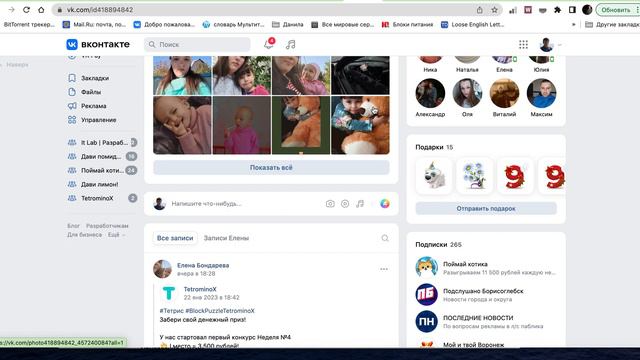Viewport: 640px width, 360px height.
Task: Bookmark this page with star icon
Action: pyautogui.click(x=494, y=10)
